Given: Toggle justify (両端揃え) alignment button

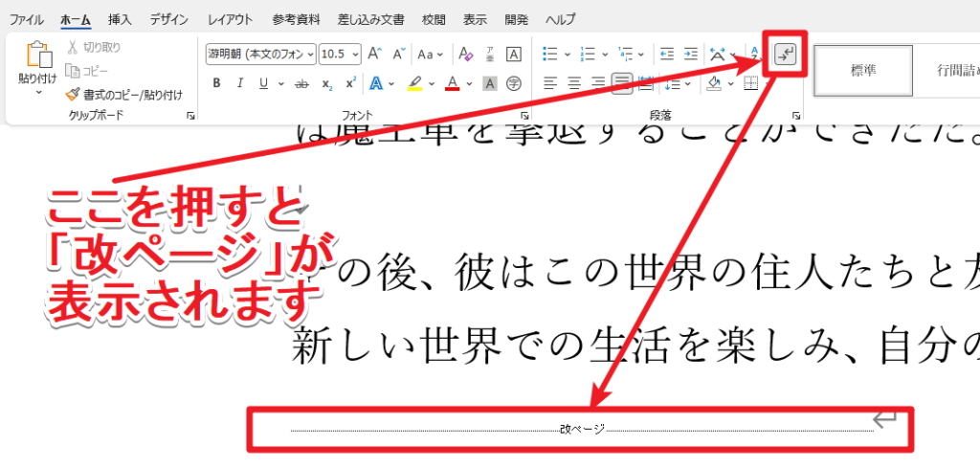Looking at the screenshot, I should coord(622,83).
